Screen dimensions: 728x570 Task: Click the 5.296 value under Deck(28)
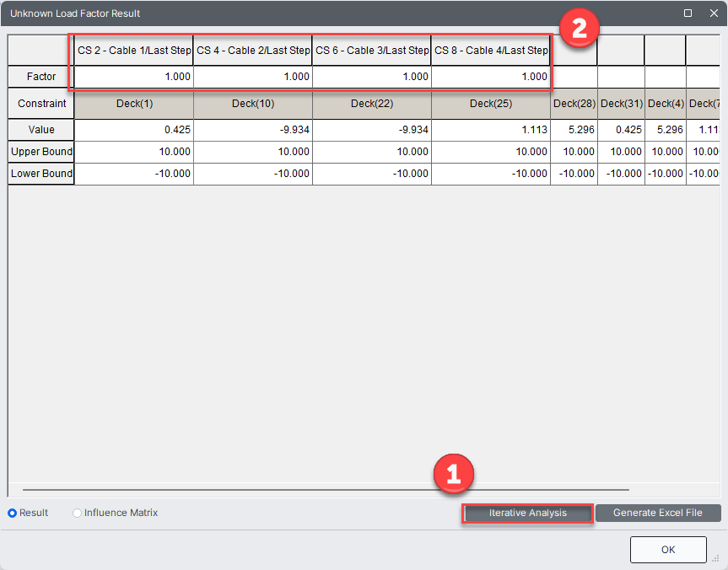tap(574, 130)
